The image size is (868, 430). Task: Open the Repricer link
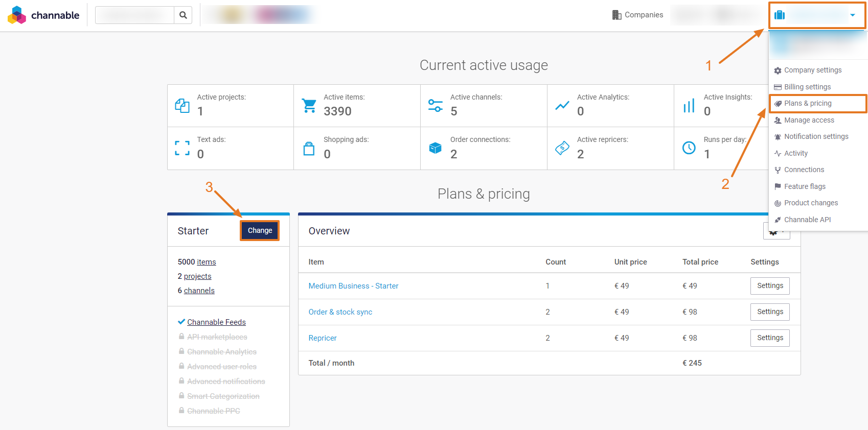[323, 338]
